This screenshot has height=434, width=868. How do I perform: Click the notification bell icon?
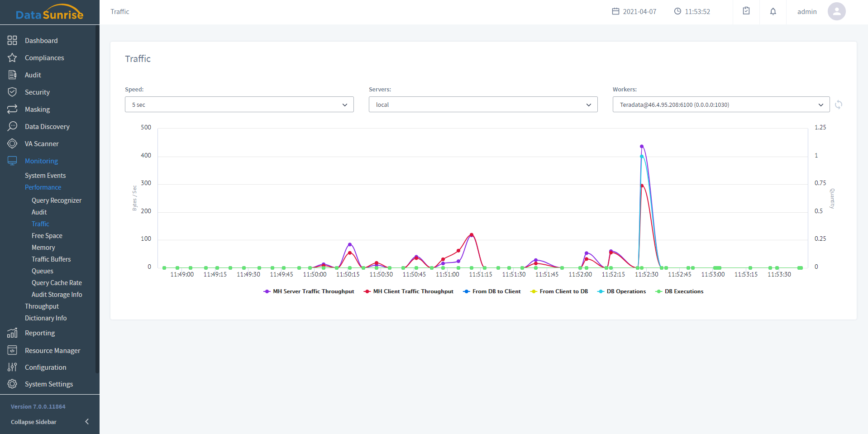pyautogui.click(x=773, y=11)
